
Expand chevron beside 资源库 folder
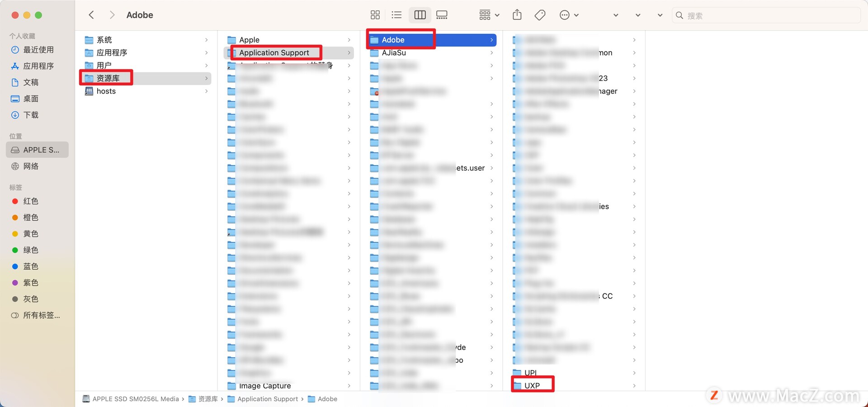tap(207, 78)
